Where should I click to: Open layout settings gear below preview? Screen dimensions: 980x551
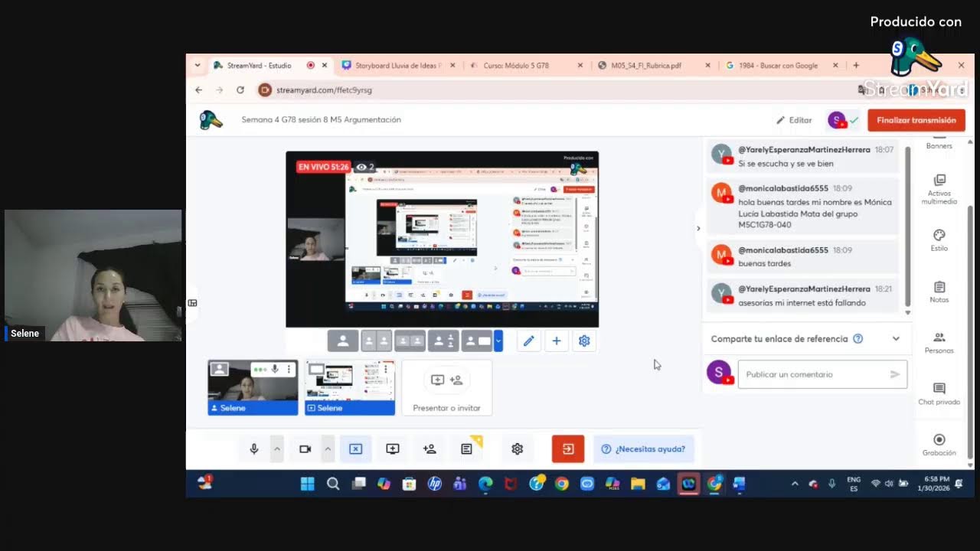point(584,341)
